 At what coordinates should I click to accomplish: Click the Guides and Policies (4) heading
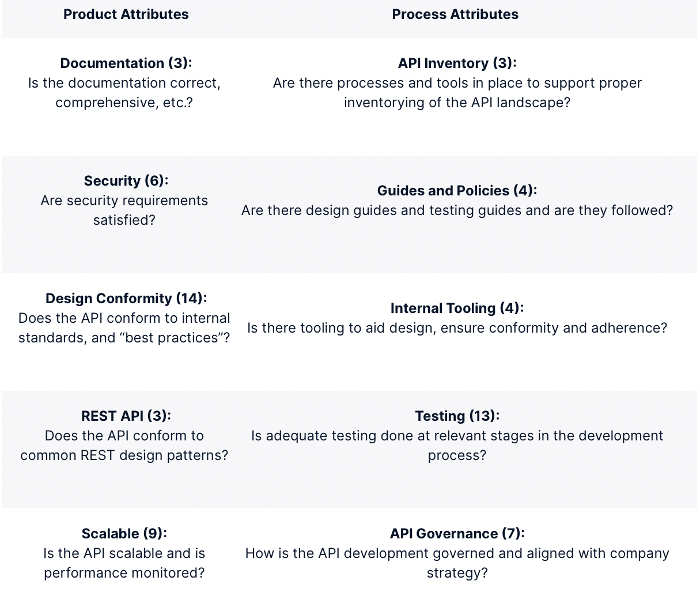coord(457,190)
